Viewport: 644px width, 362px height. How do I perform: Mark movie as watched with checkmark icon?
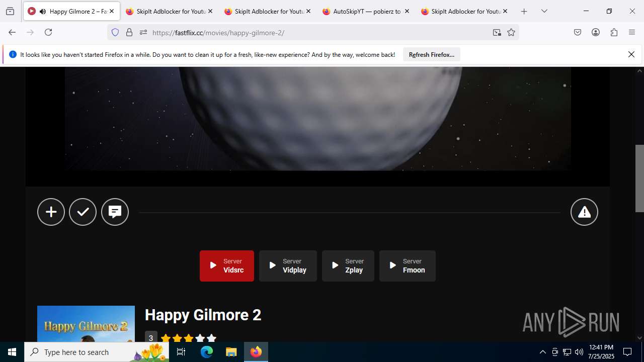83,212
